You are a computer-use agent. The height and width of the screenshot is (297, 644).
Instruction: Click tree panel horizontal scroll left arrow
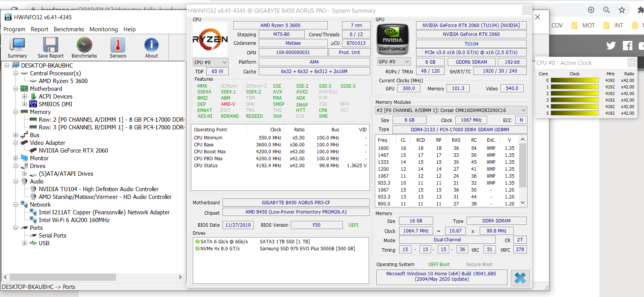[x=5, y=277]
